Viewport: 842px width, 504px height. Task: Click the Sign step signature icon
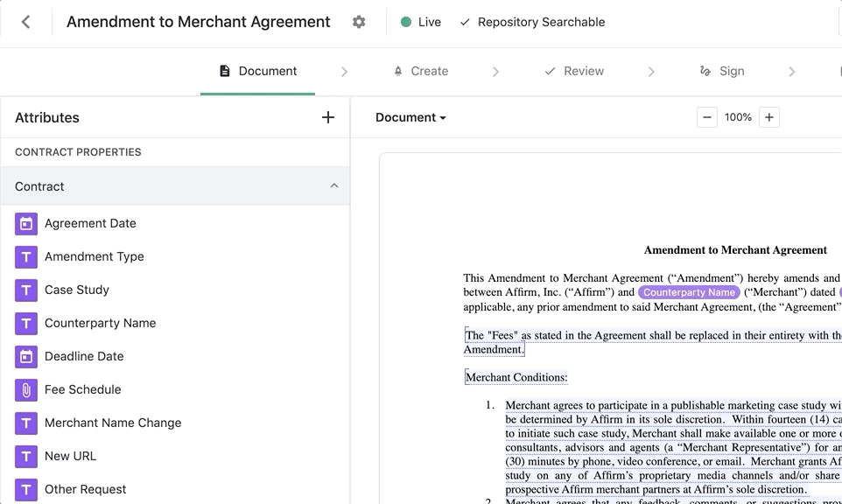[x=705, y=71]
